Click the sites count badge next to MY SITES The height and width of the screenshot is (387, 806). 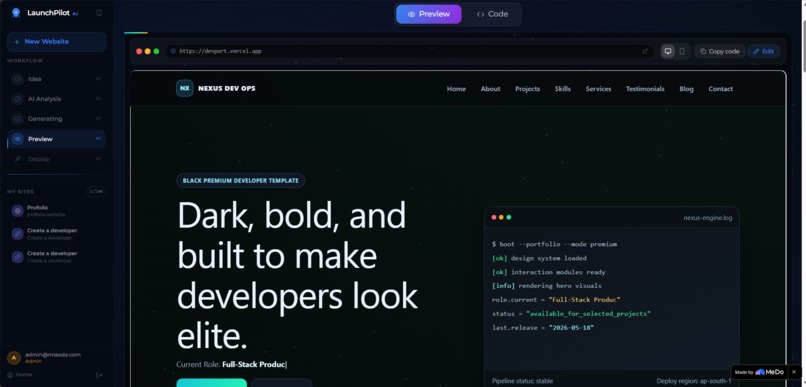point(96,192)
